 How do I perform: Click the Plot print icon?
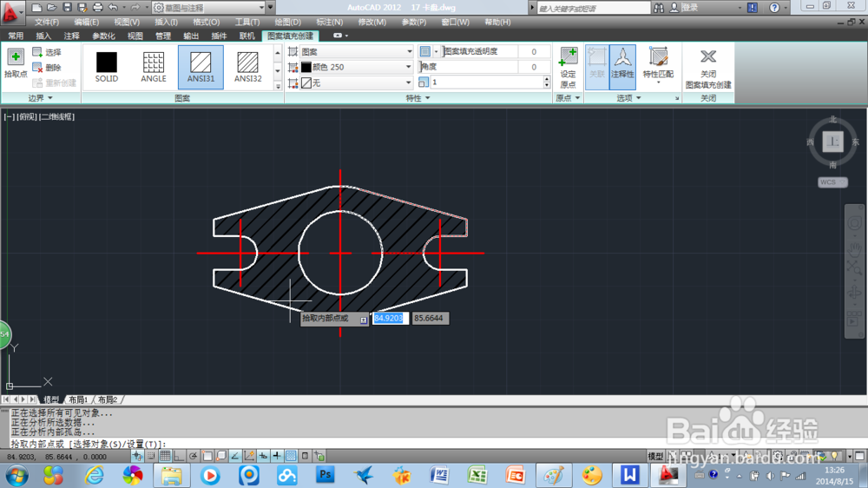tap(97, 7)
